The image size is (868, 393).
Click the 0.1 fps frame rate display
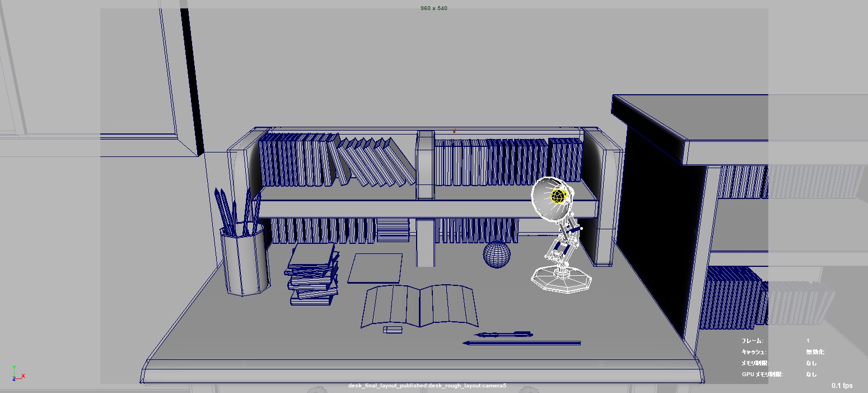click(842, 385)
